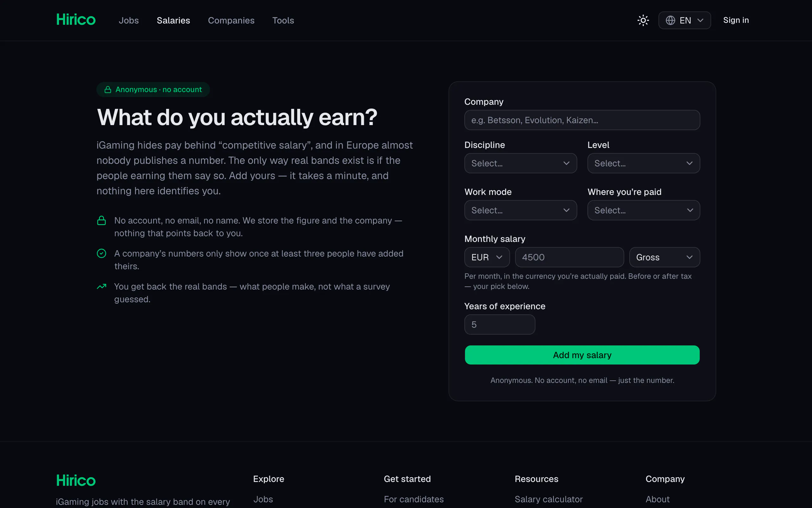Click the 'Anonymous · no account' badge text
812x508 pixels.
point(159,90)
